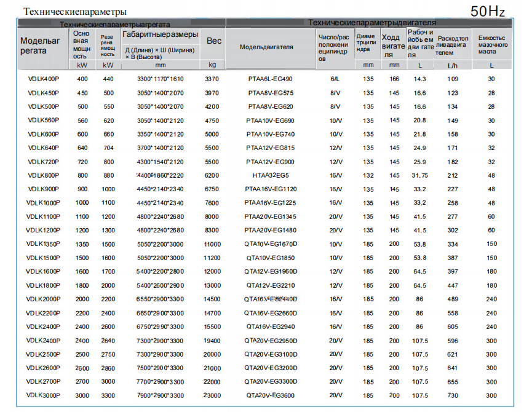
Task: Click the PTAA16V-EG1120 engine cell
Action: [x=270, y=189]
